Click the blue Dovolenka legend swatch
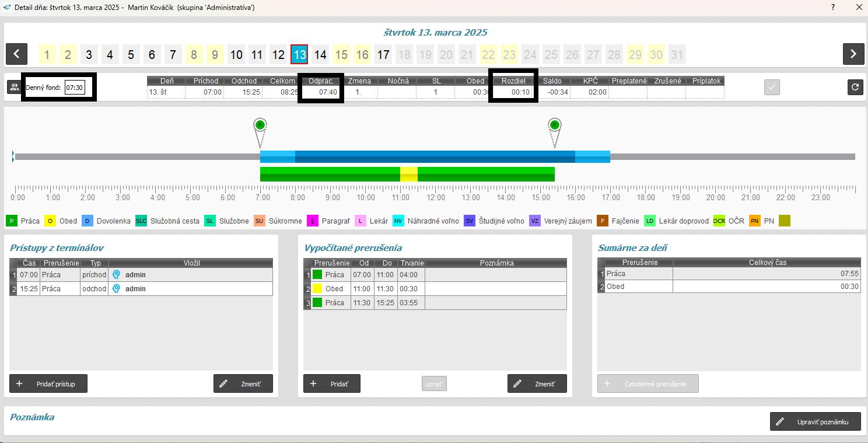Screen dimensions: 868x443 (x=87, y=221)
